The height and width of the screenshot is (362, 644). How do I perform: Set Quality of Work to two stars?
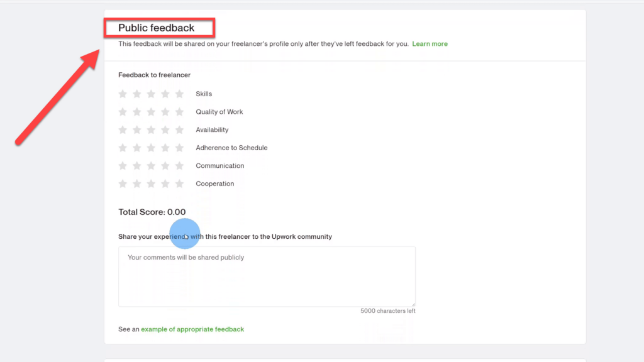point(136,112)
